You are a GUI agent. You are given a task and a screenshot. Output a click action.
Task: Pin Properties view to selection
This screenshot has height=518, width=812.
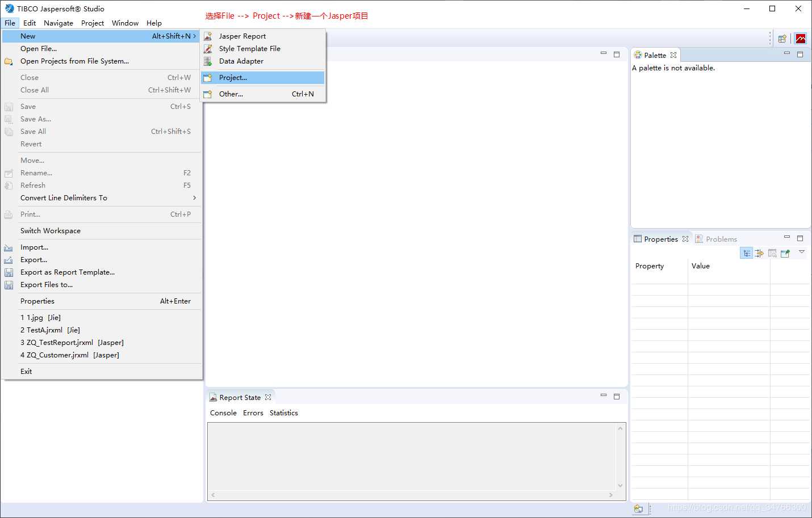[x=785, y=253]
